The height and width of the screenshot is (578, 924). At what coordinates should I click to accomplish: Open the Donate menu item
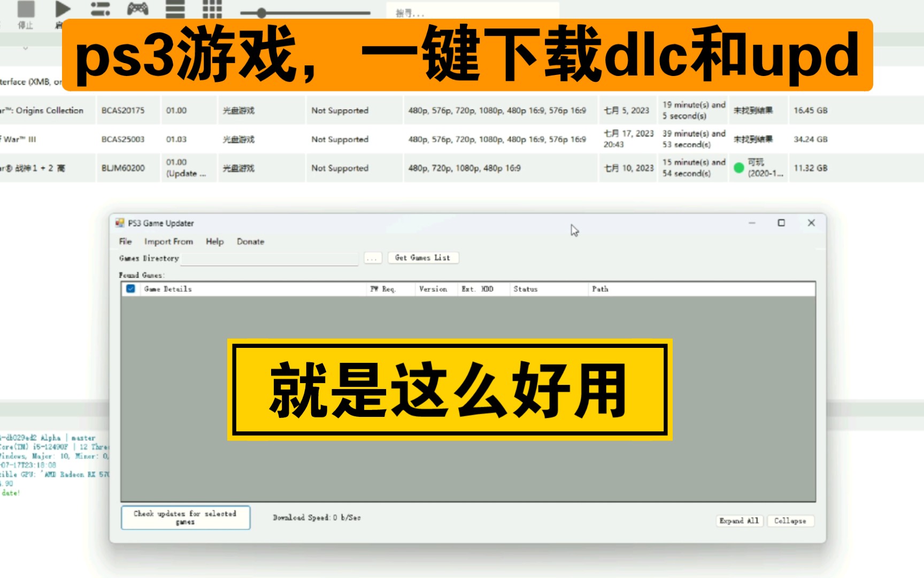250,241
